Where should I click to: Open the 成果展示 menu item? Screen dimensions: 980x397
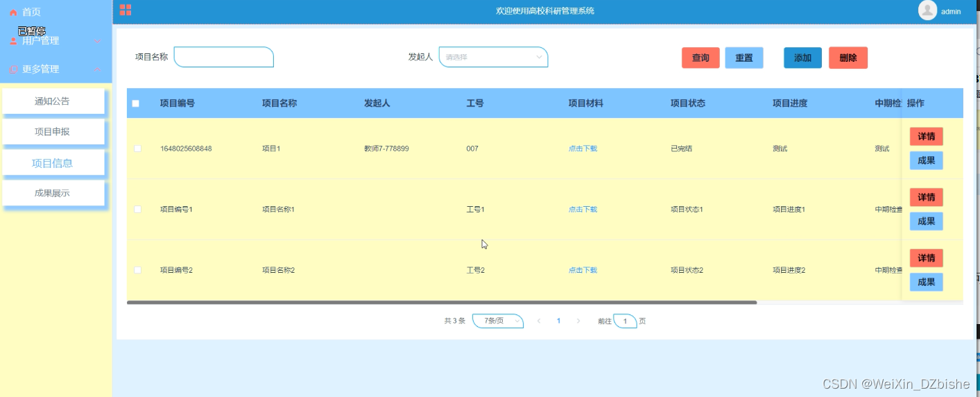tap(53, 193)
